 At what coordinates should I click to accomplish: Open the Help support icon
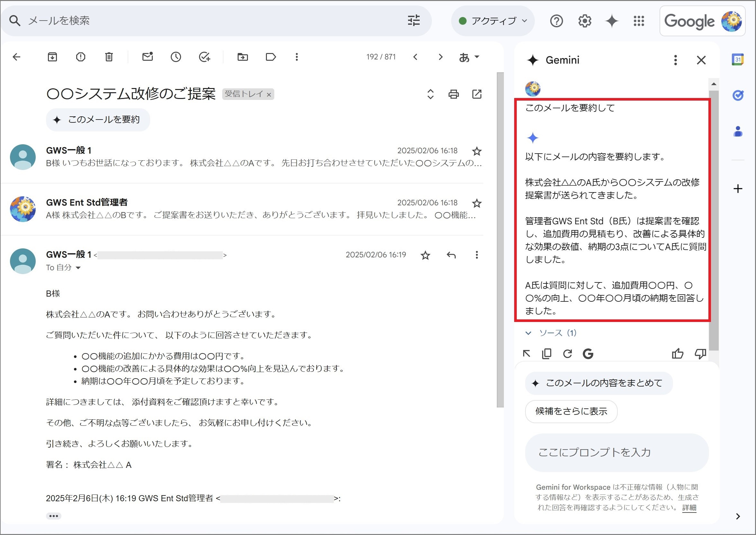click(x=557, y=21)
